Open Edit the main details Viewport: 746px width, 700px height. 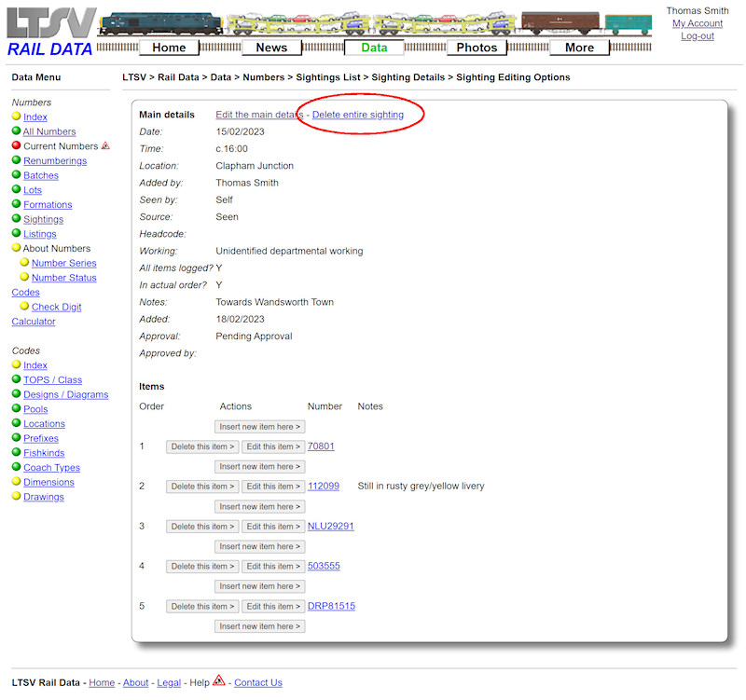click(257, 115)
